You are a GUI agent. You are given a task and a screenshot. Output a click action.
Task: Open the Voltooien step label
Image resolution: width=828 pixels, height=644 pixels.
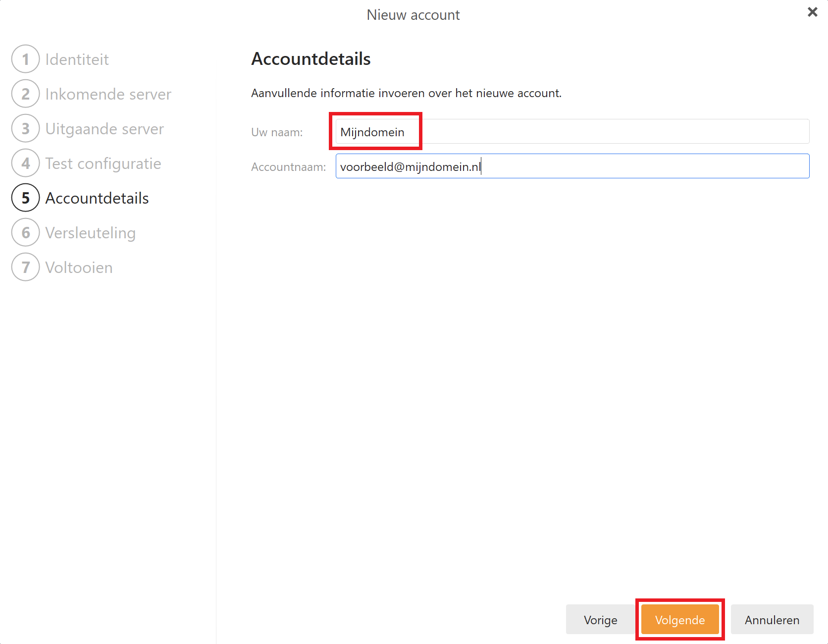pyautogui.click(x=79, y=268)
